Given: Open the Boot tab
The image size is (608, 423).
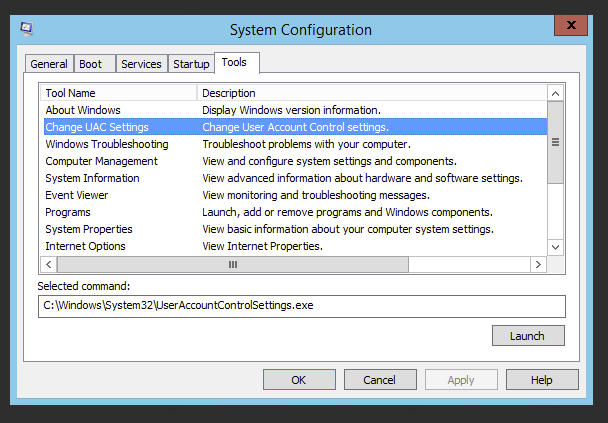Looking at the screenshot, I should click(x=91, y=64).
